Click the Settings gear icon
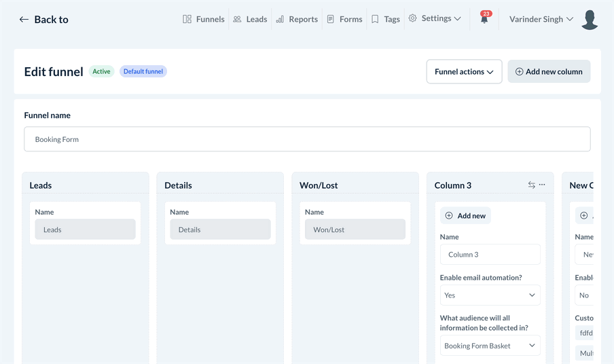 (x=412, y=18)
